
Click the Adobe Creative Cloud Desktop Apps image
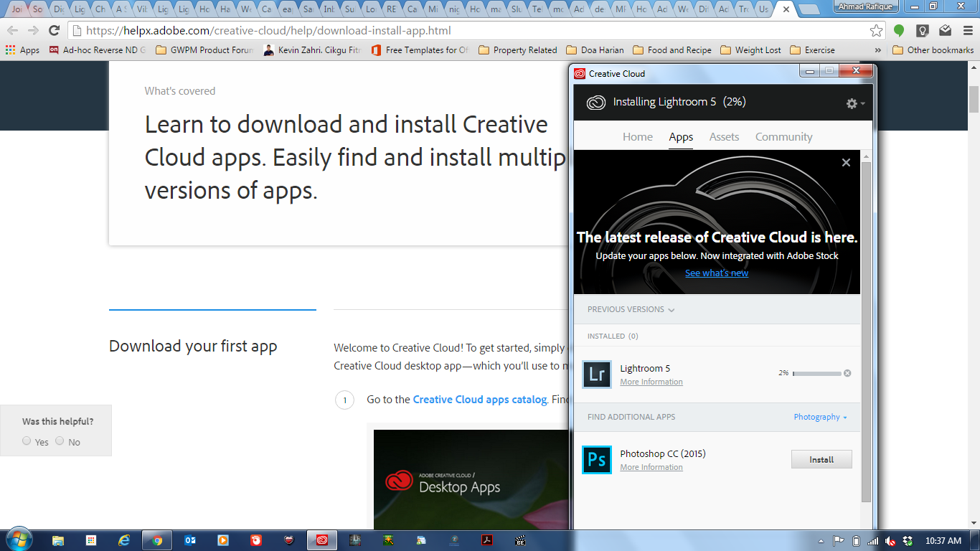pos(471,479)
